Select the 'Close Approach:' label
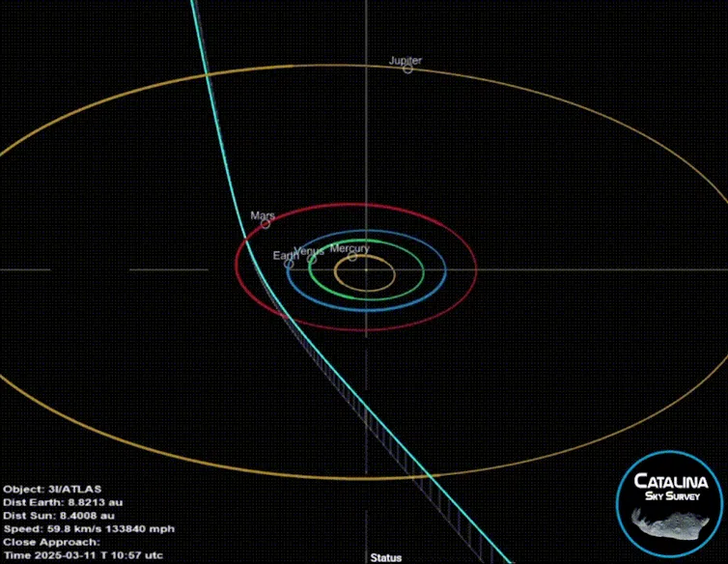 tap(51, 542)
